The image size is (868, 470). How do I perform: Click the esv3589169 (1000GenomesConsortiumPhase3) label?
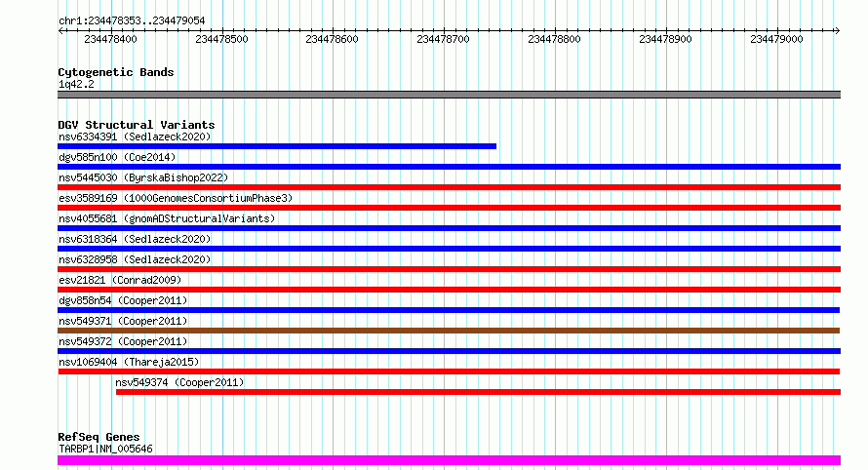(x=176, y=198)
